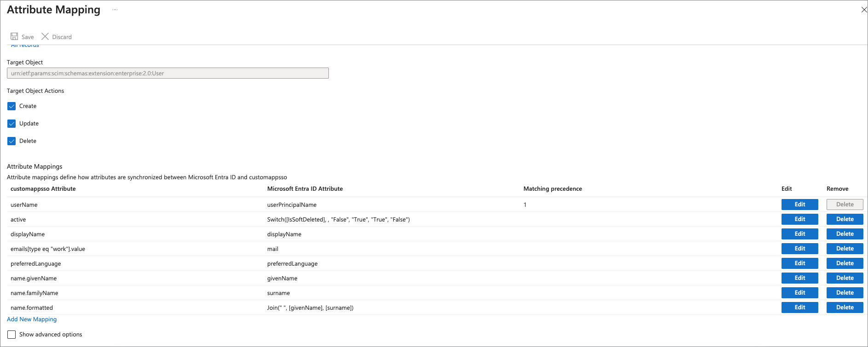Screen dimensions: 868x347
Task: Edit the emails work value mapping
Action: 799,249
